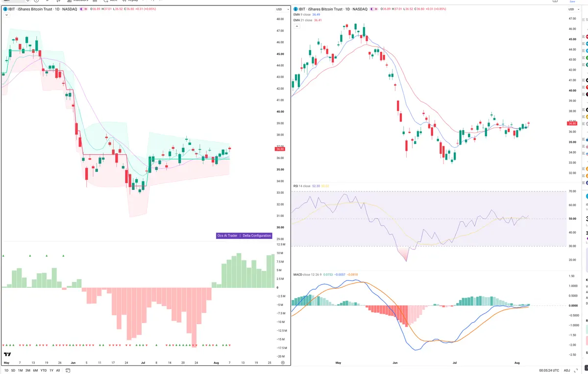Click the right chart symbol info icon

295,9
